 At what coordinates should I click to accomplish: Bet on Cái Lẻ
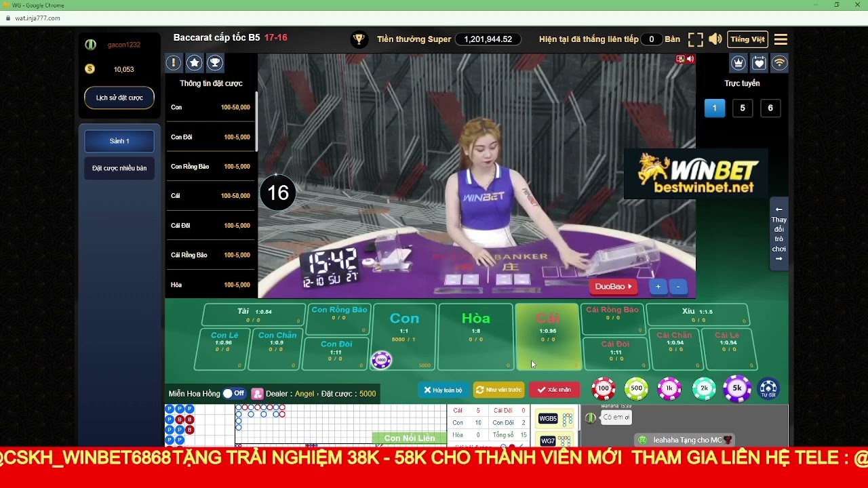point(728,349)
